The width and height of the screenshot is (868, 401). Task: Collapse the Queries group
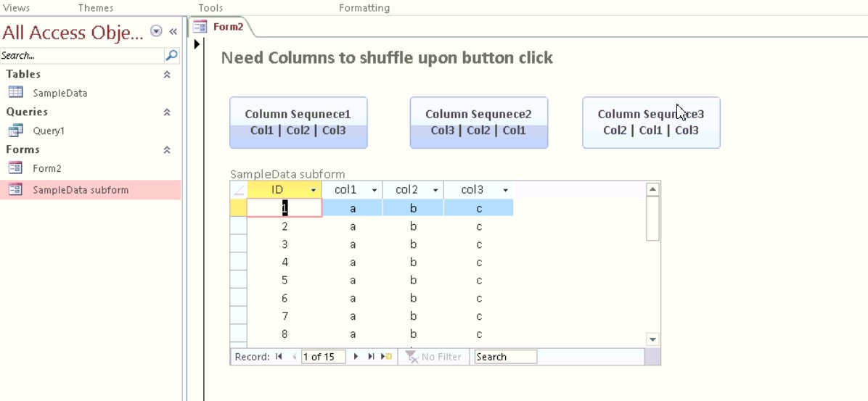point(167,112)
